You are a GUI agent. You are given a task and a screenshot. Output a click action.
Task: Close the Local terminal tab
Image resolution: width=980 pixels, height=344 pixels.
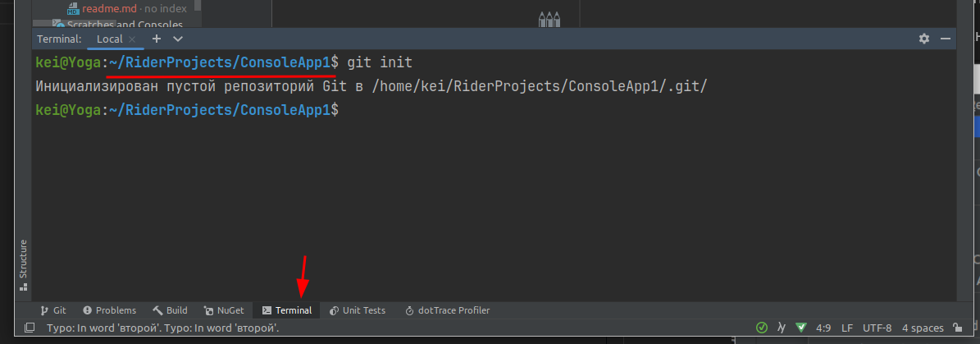[132, 39]
